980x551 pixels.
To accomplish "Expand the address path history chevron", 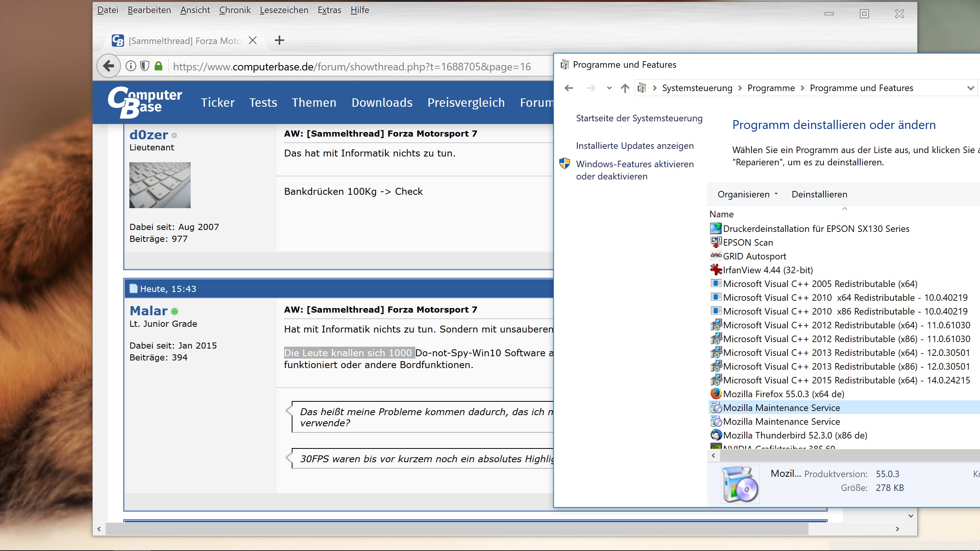I will [x=970, y=88].
